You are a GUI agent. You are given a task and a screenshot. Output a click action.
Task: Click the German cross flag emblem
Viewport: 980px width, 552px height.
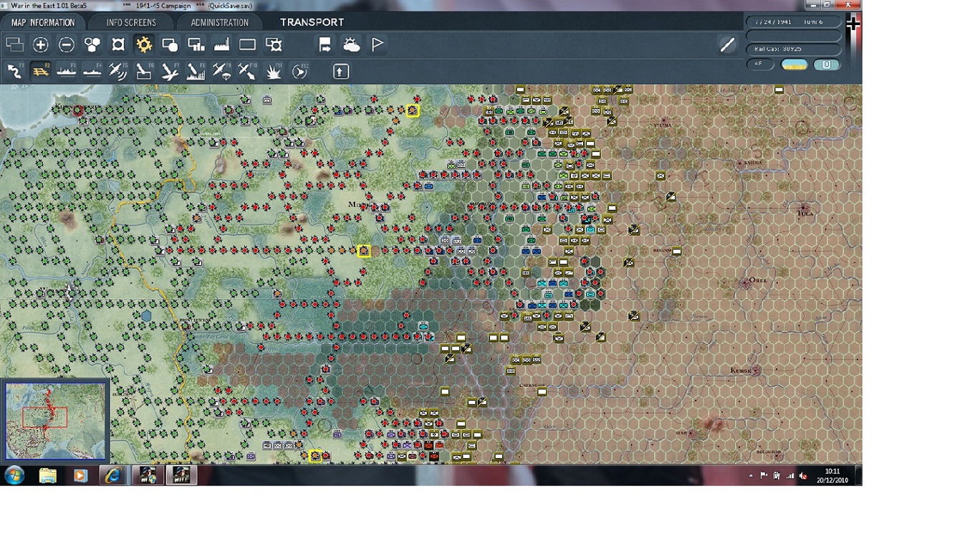tap(852, 24)
